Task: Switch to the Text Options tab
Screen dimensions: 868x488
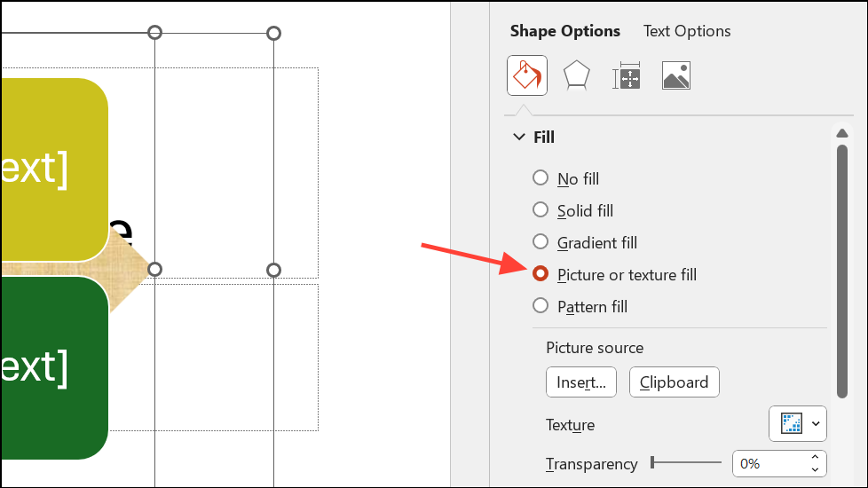Action: 687,31
